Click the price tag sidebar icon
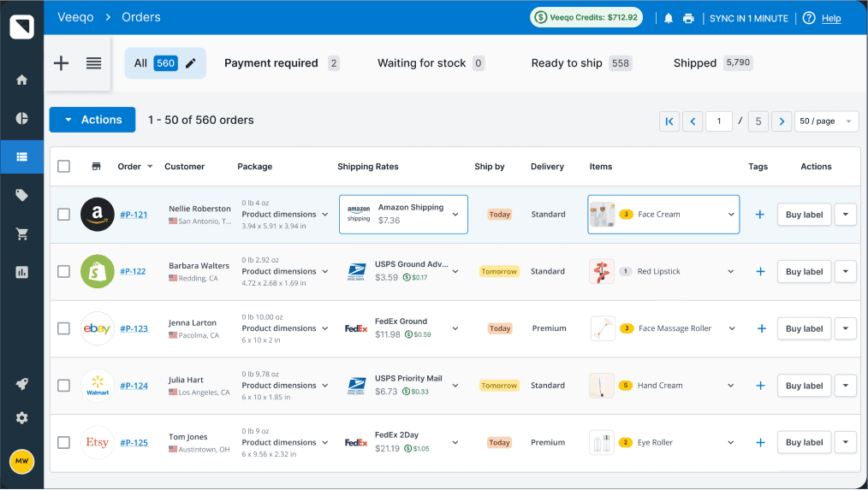868x490 pixels. [22, 195]
